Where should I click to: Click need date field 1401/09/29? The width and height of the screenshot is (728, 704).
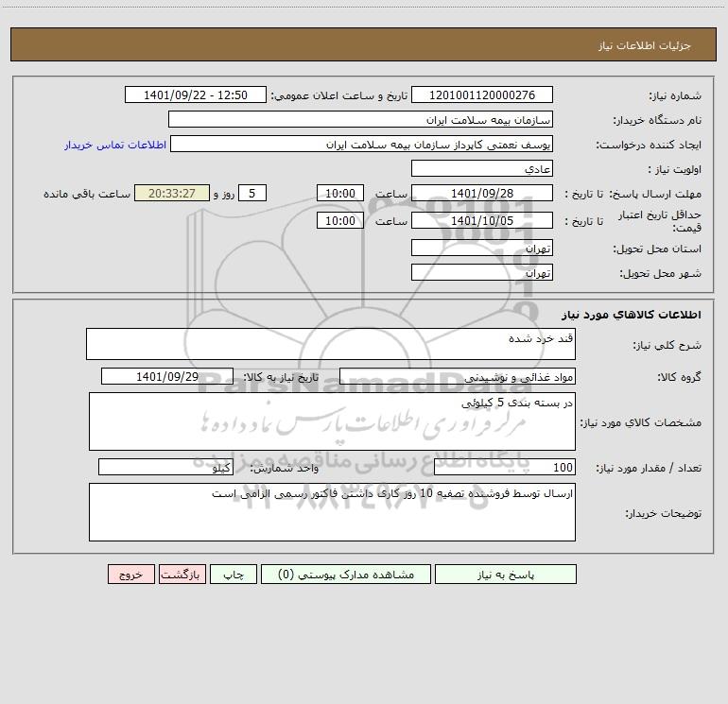[x=167, y=376]
